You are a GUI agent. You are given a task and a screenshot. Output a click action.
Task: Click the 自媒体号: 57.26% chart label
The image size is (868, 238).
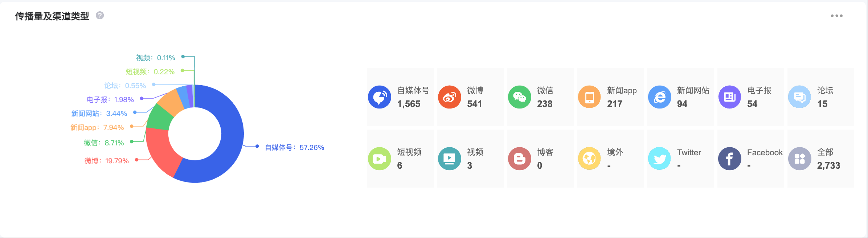(x=294, y=148)
